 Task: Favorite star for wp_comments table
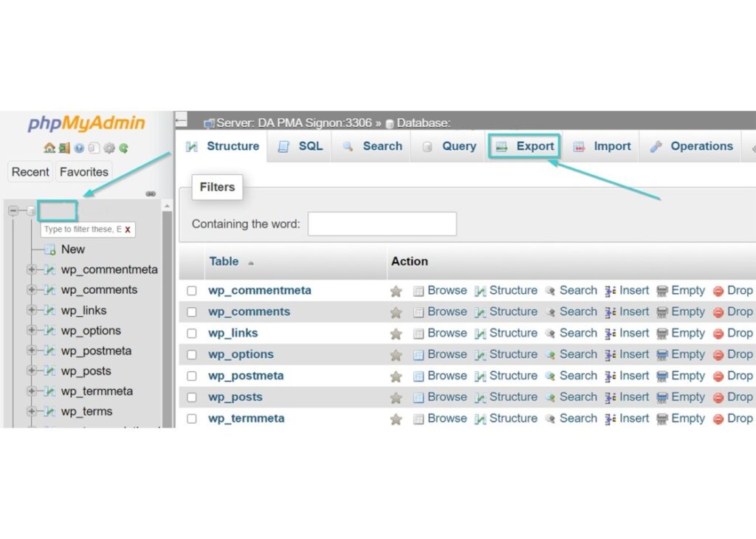(396, 312)
